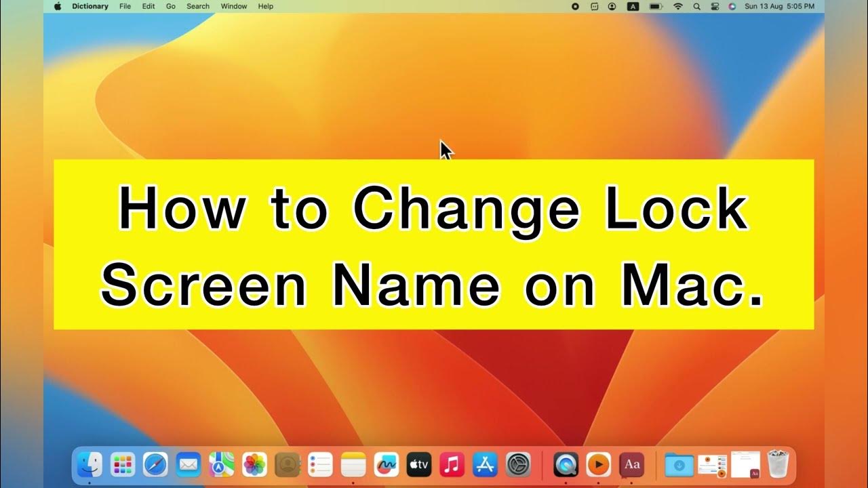Open the Dictionary application menu
Image resolution: width=868 pixels, height=488 pixels.
(90, 6)
